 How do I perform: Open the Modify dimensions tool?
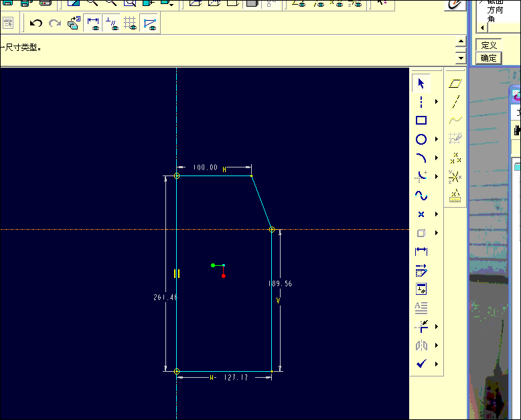421,271
